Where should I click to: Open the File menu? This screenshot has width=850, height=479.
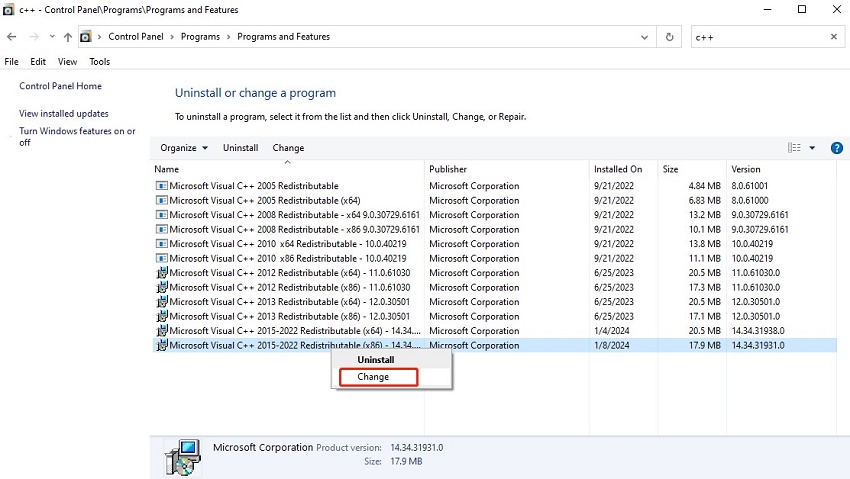[x=11, y=62]
